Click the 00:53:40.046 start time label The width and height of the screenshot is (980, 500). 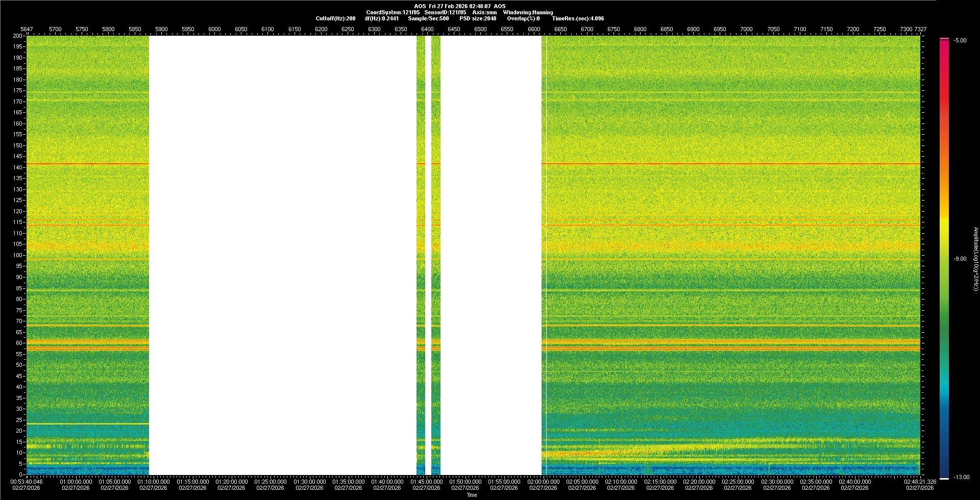[27, 482]
